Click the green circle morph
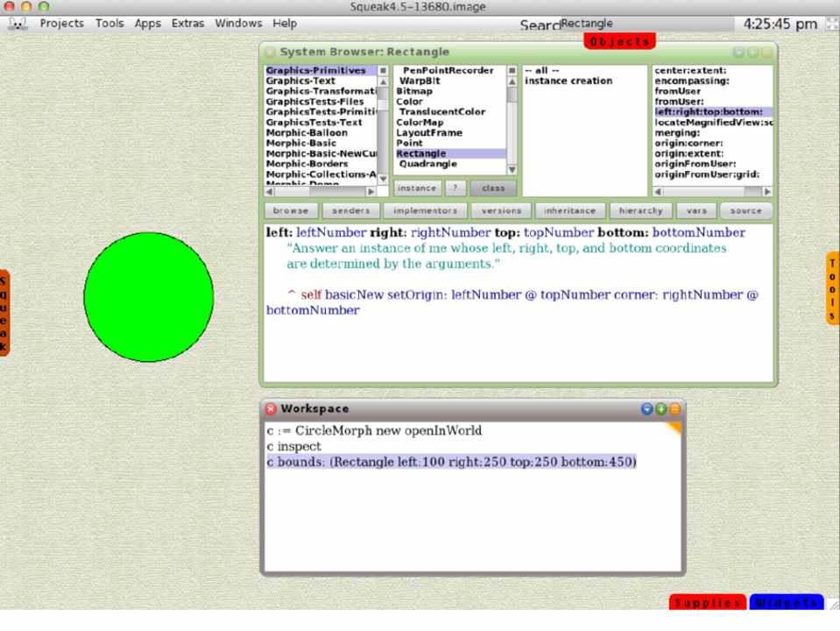The height and width of the screenshot is (631, 840). (149, 297)
